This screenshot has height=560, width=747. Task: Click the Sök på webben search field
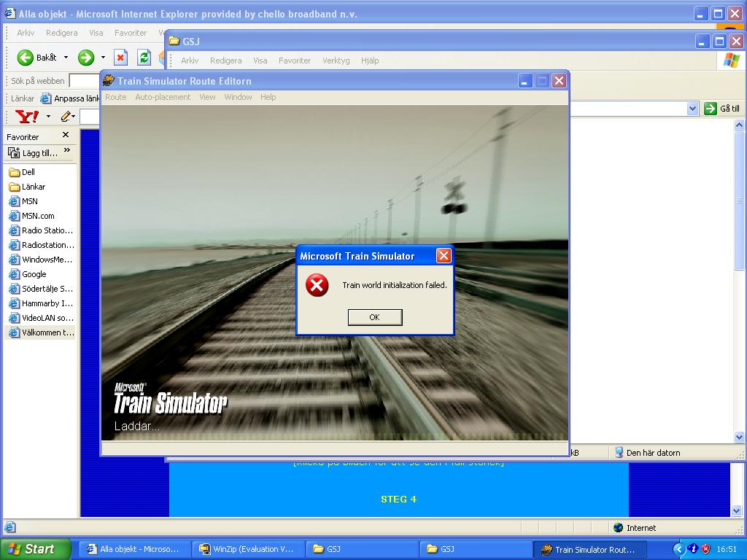[x=84, y=81]
